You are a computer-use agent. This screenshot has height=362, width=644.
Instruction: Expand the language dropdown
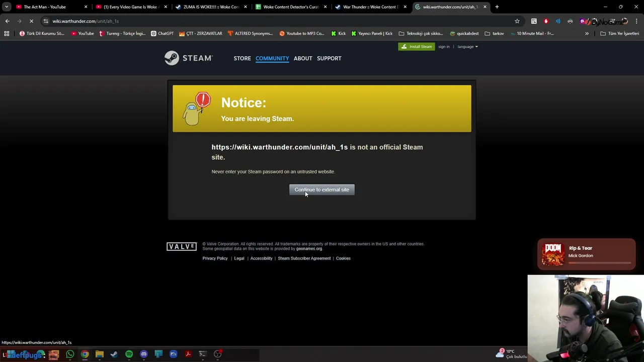pyautogui.click(x=467, y=47)
